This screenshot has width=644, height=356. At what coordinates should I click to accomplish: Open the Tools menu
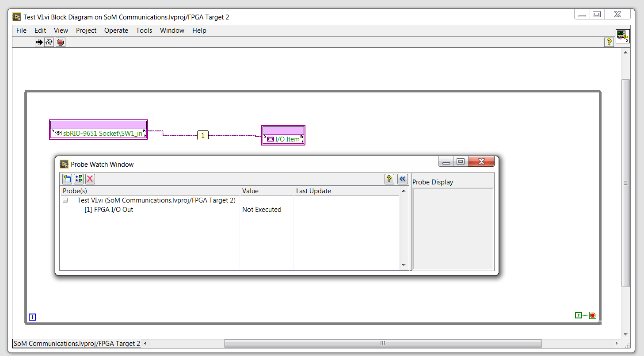point(144,31)
